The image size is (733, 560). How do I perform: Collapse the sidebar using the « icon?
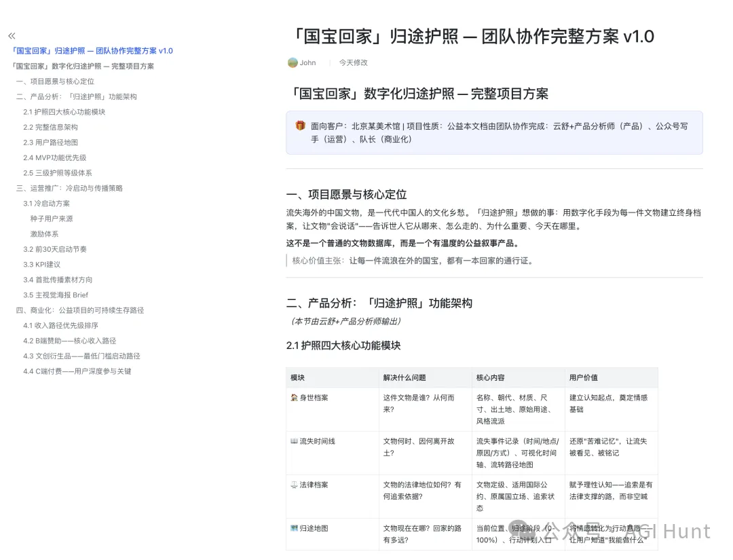(12, 36)
